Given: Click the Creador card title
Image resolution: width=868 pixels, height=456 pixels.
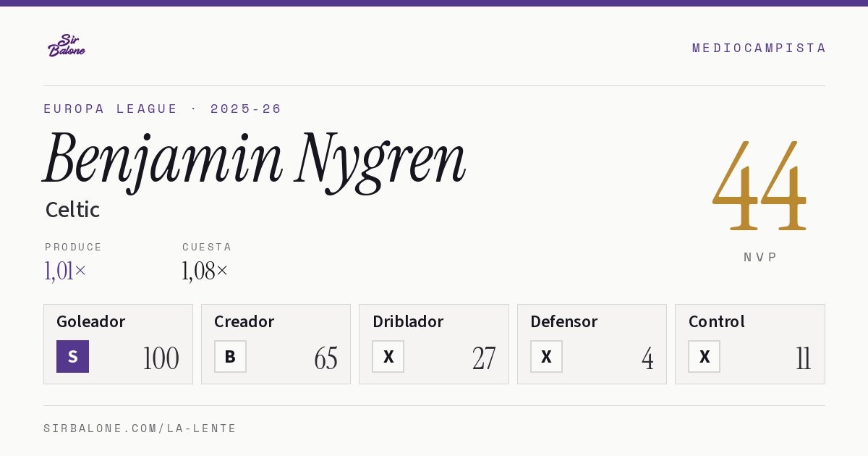Looking at the screenshot, I should click(244, 321).
